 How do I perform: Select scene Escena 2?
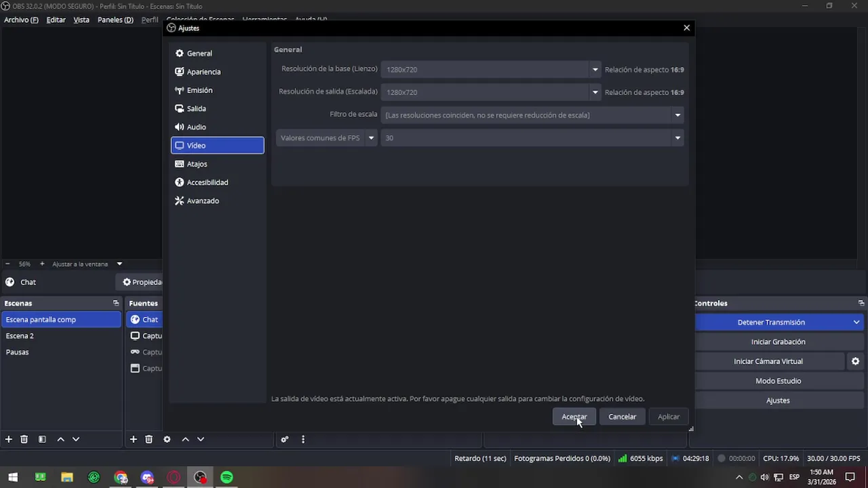[x=61, y=335]
